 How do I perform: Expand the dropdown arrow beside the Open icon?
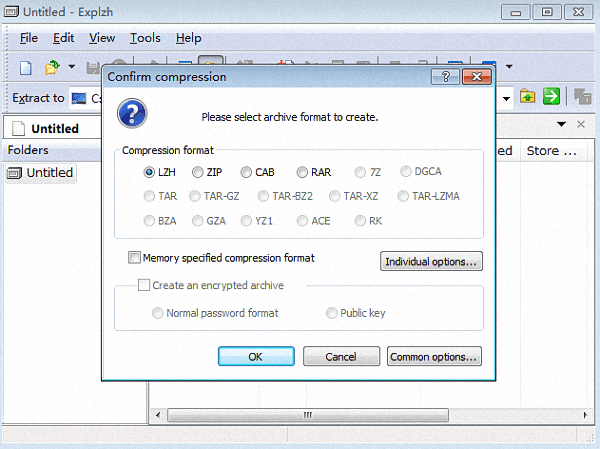(x=72, y=67)
